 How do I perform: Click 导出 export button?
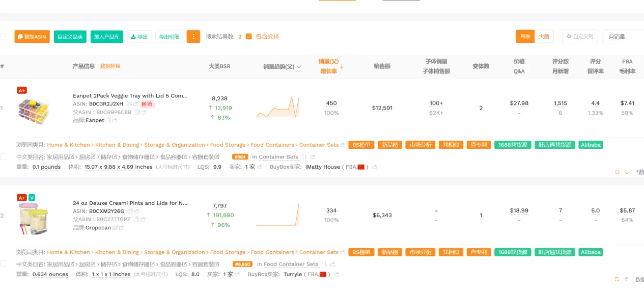click(139, 37)
